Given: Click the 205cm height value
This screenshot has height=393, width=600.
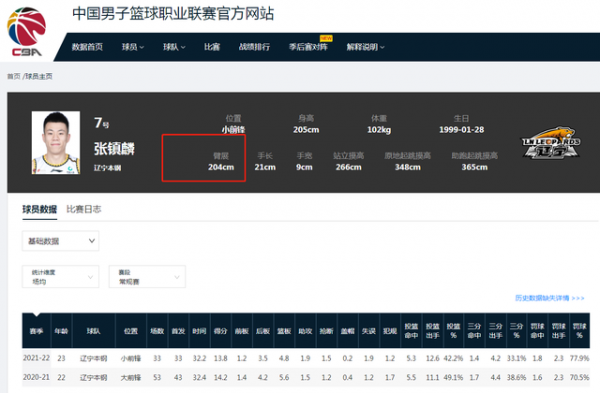Looking at the screenshot, I should pyautogui.click(x=306, y=130).
